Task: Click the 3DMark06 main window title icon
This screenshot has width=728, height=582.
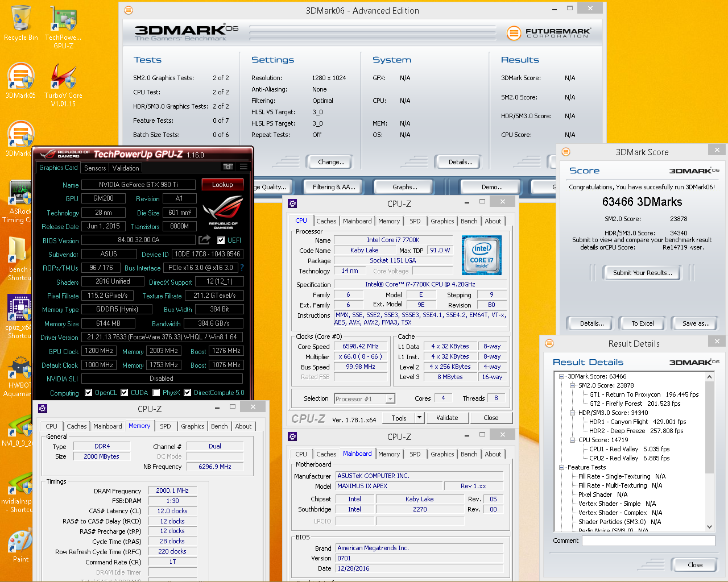Action: click(x=129, y=10)
